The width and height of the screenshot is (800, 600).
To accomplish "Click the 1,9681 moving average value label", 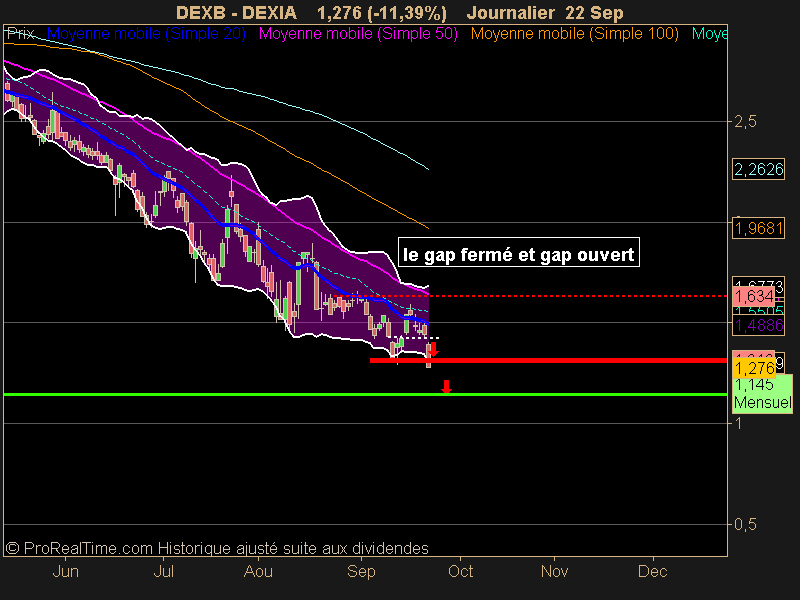I will click(759, 228).
